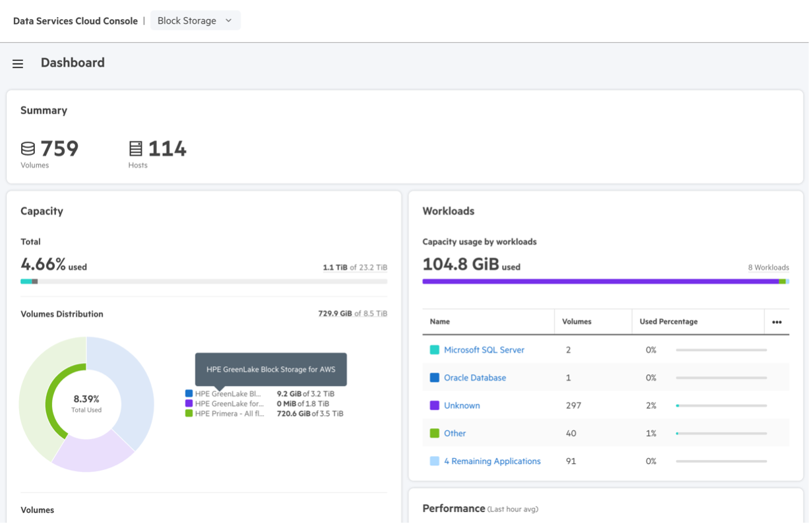Click the HPE Primera green legend square
Viewport: 812px width, 526px height.
[189, 413]
